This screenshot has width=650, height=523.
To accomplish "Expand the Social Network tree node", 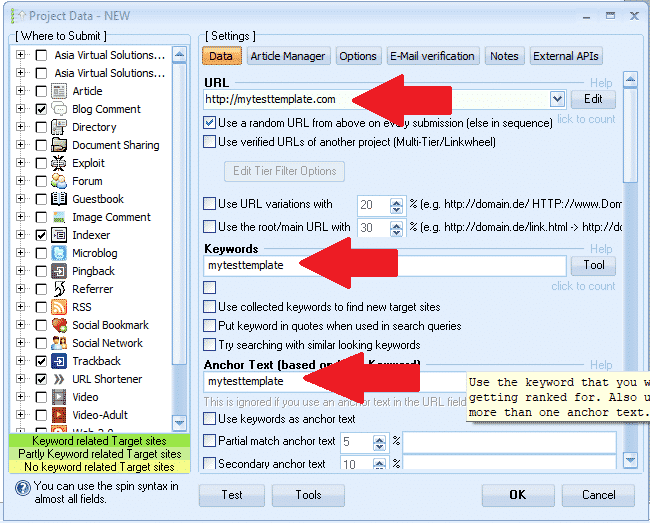I will coord(21,343).
